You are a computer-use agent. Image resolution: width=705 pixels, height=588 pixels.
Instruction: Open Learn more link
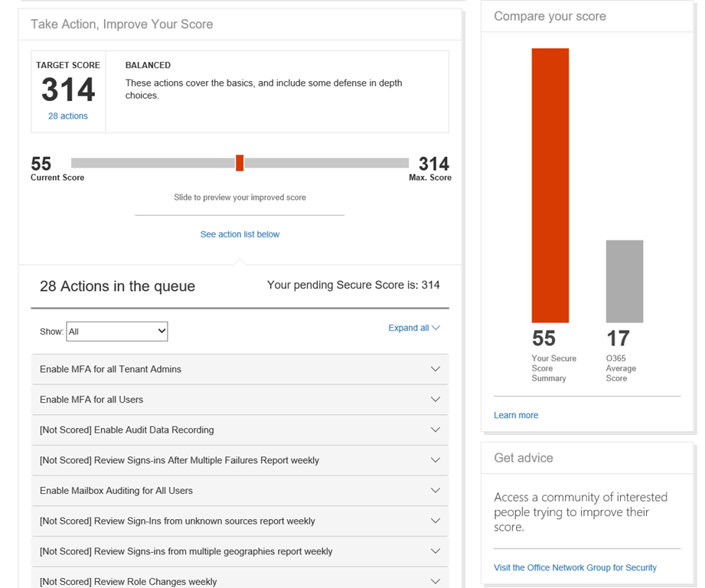coord(516,415)
